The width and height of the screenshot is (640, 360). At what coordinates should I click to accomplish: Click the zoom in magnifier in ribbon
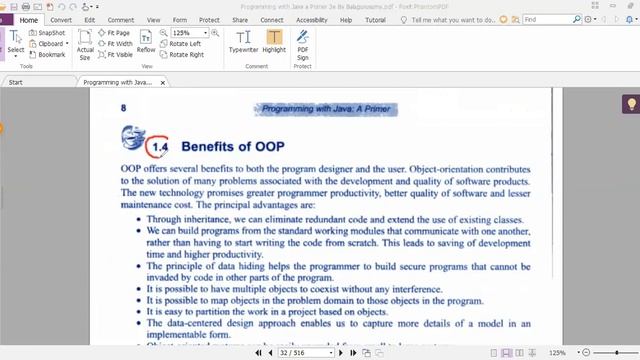[215, 33]
